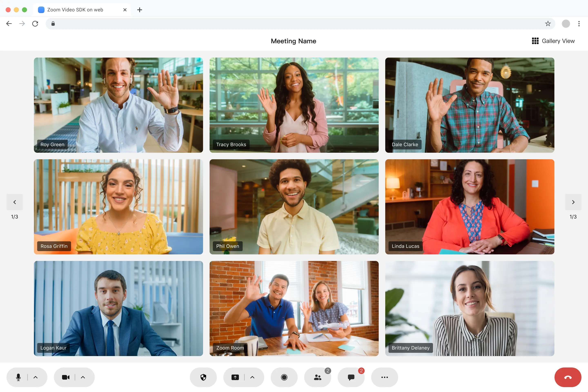
Task: Toggle participants panel visibility
Action: tap(318, 377)
